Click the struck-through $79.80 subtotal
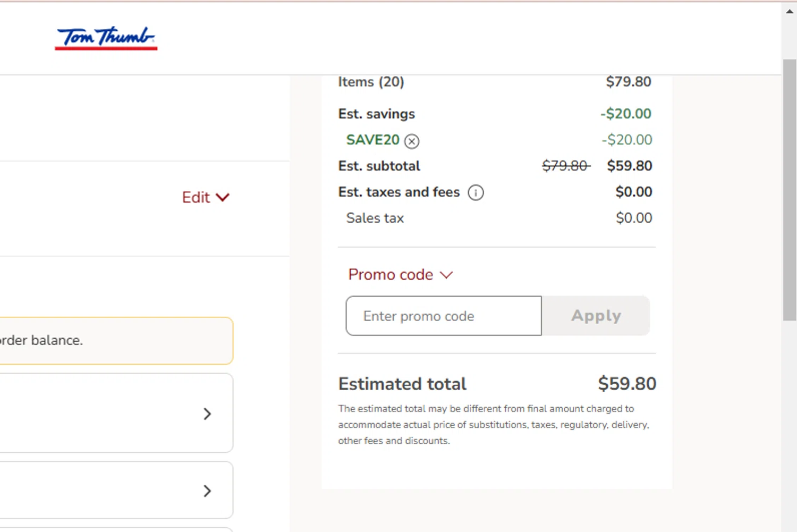 tap(566, 166)
